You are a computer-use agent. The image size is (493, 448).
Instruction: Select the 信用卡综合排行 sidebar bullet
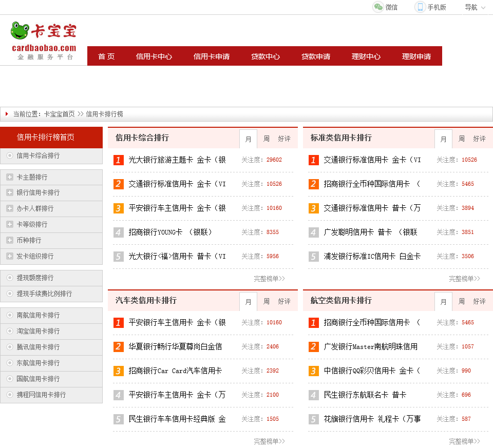tap(10, 155)
